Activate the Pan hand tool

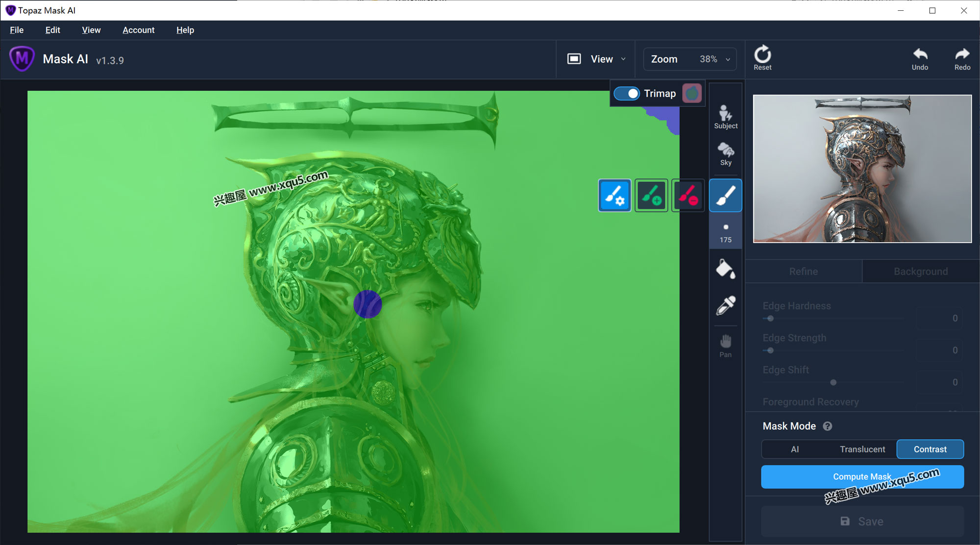pos(725,346)
